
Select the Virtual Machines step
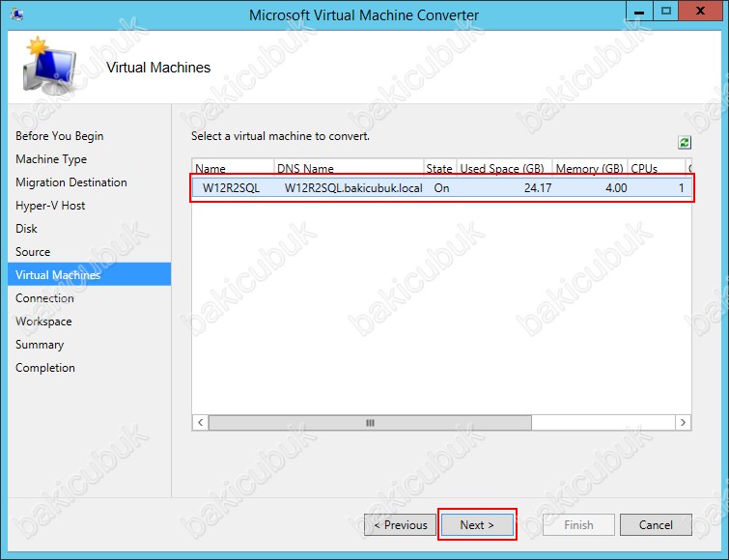[89, 274]
